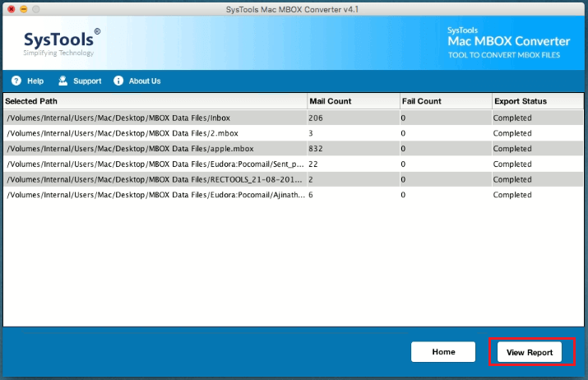Click the SysTools logo
This screenshot has width=588, height=380.
coord(62,43)
